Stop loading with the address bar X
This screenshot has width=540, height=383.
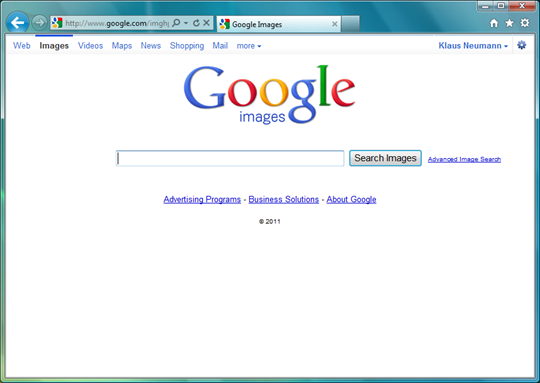(x=207, y=23)
